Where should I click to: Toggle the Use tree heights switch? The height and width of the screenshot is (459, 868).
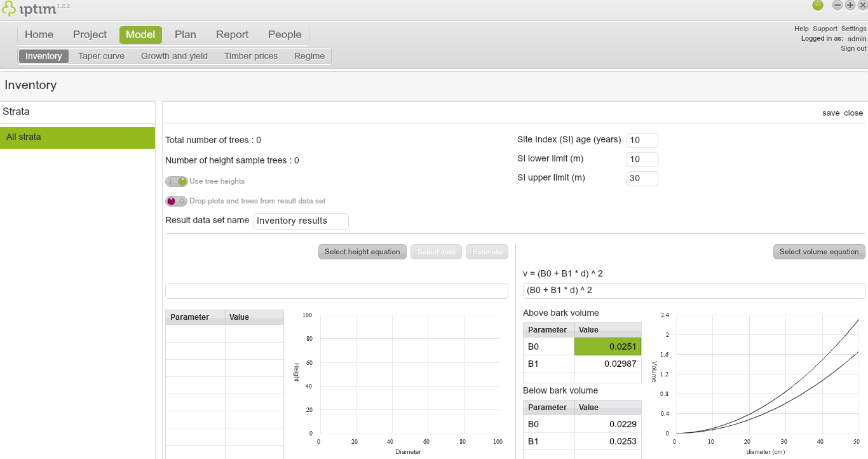[x=177, y=181]
